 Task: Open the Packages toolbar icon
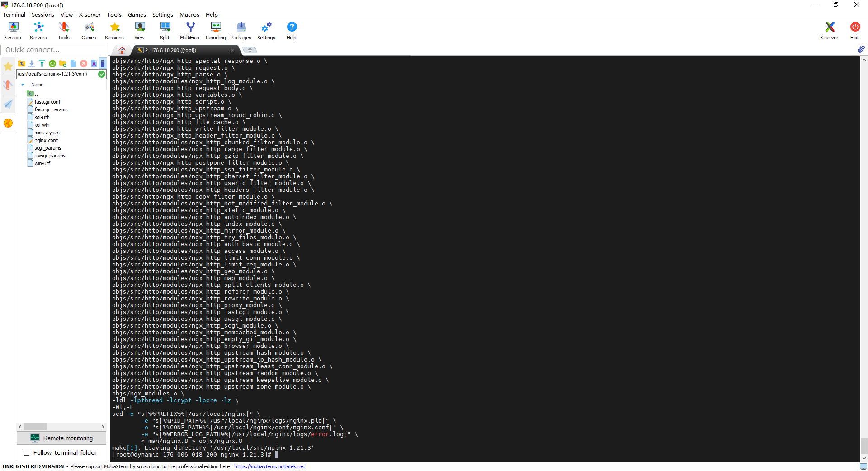(x=241, y=31)
